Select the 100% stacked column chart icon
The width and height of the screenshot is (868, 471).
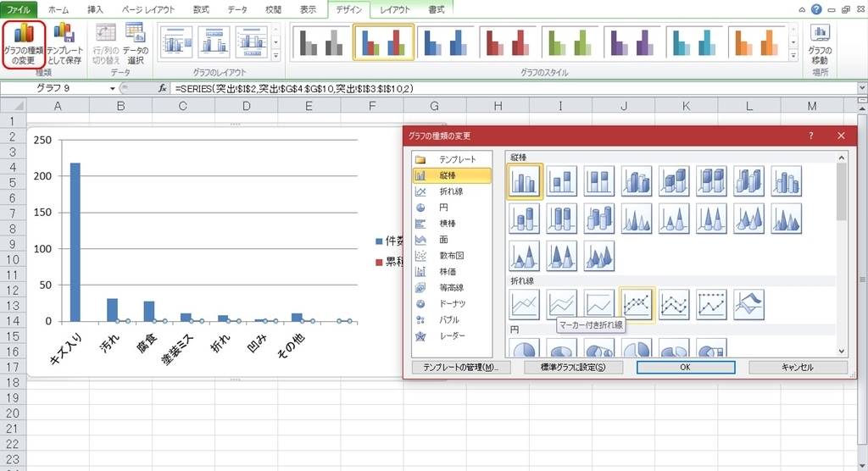pos(599,181)
